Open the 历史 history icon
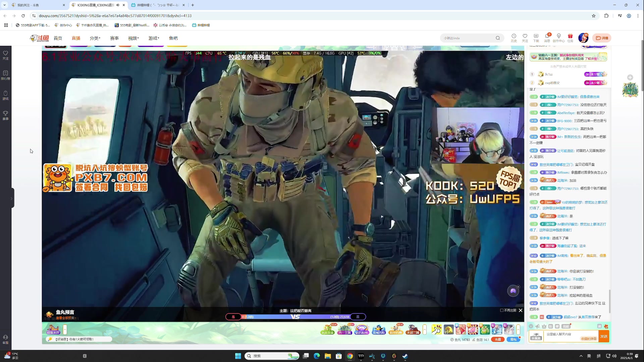 [514, 38]
